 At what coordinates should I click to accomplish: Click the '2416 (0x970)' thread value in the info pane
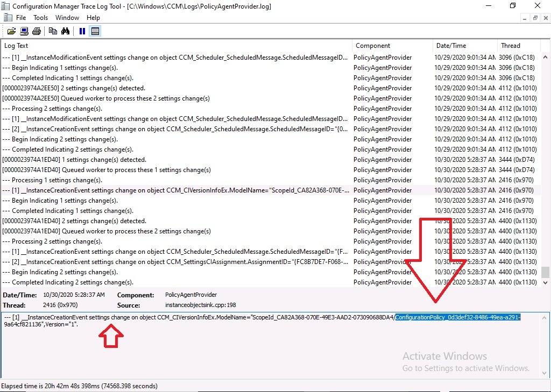pos(60,305)
